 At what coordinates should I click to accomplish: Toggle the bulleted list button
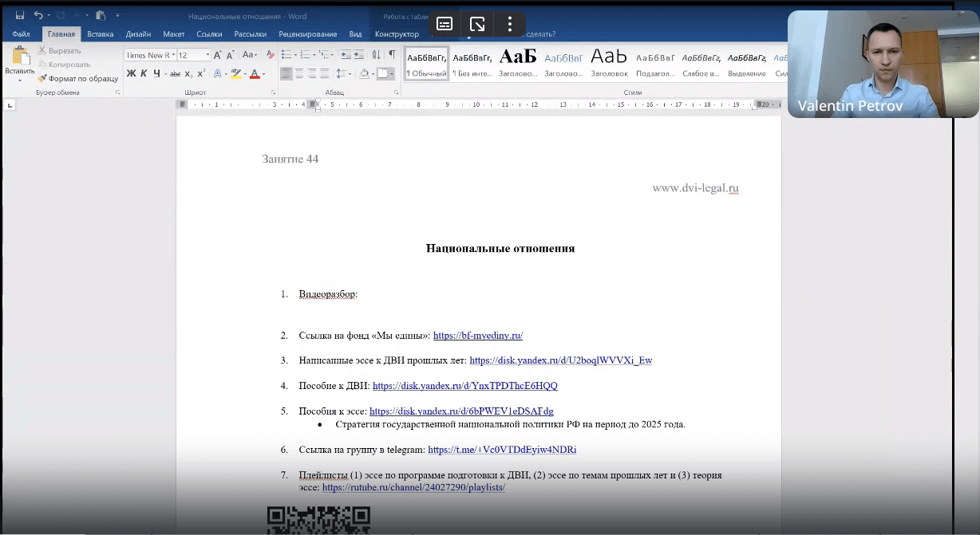[287, 55]
